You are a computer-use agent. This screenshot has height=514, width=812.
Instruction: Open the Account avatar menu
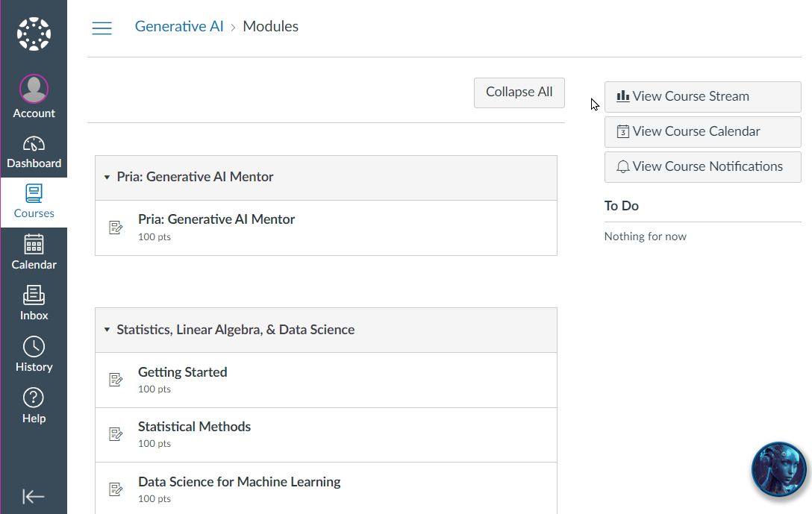pos(34,97)
